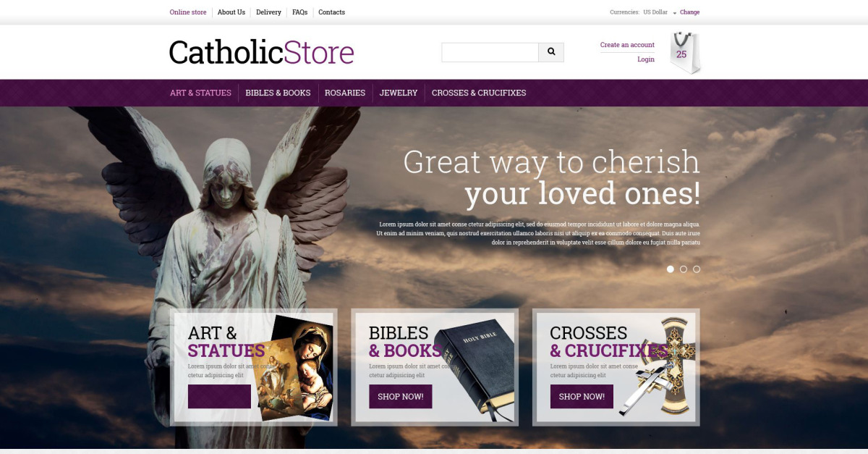
Task: Select the second slider dot
Action: pos(684,269)
